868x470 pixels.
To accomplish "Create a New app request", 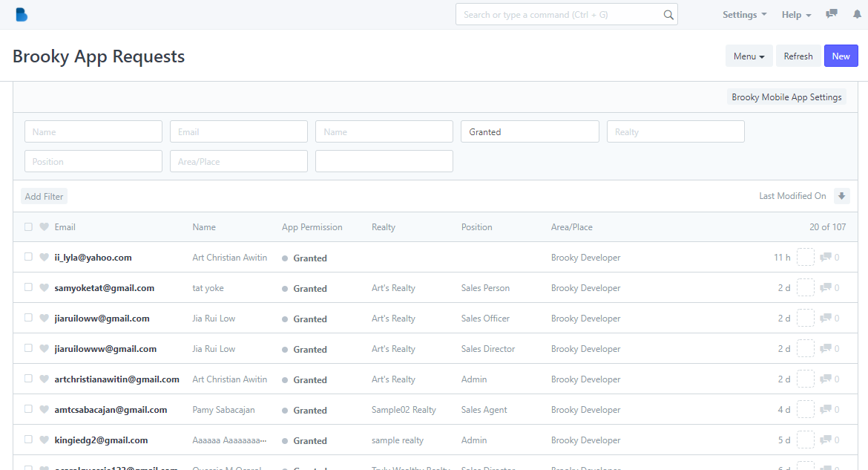I will tap(841, 56).
